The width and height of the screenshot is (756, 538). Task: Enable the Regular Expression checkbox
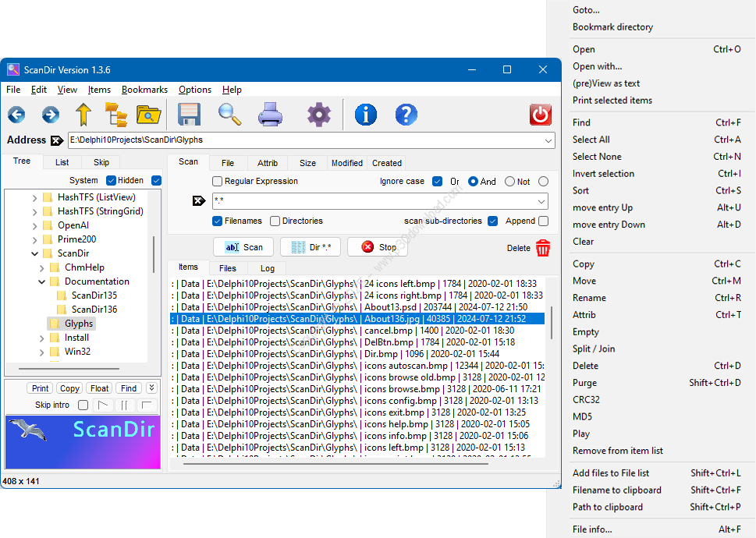pos(218,182)
